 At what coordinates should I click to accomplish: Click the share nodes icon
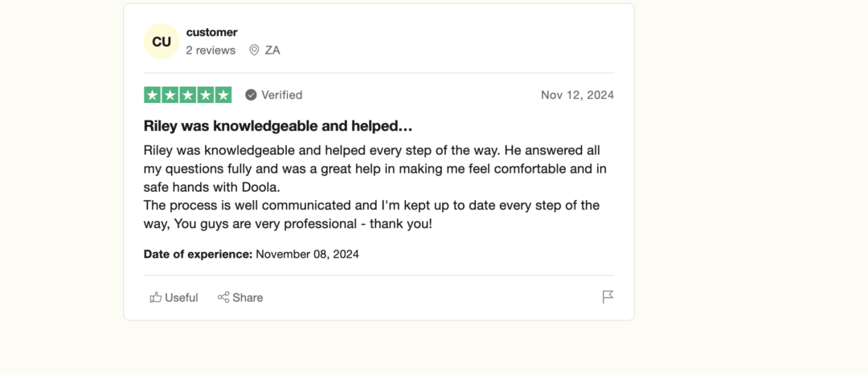[x=223, y=298]
